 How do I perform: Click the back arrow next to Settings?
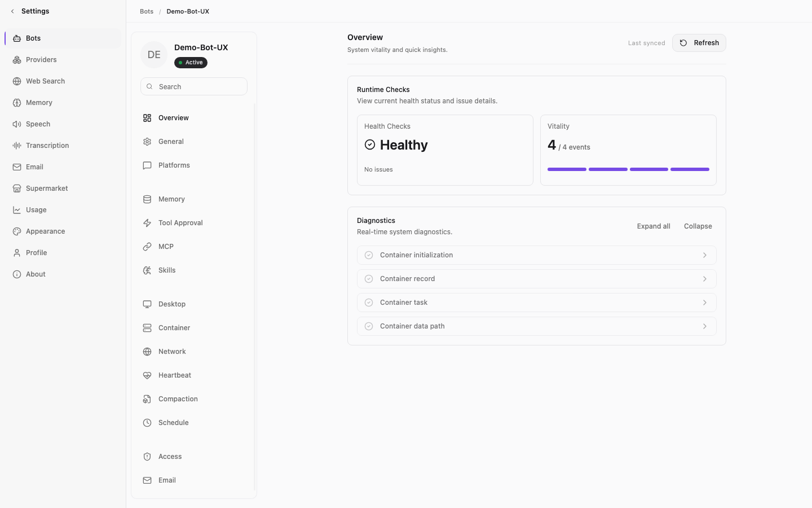(12, 11)
